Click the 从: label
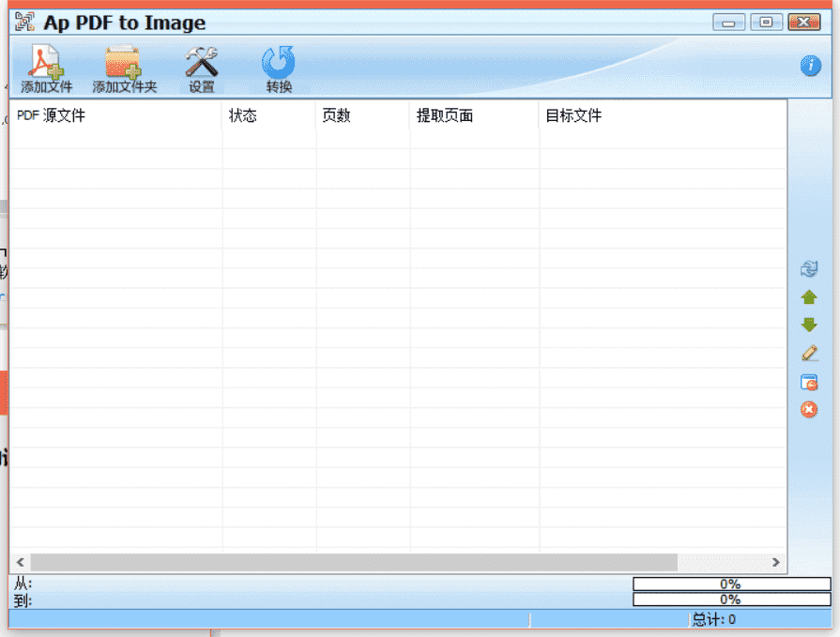Screen dimensions: 840x637 [x=23, y=584]
